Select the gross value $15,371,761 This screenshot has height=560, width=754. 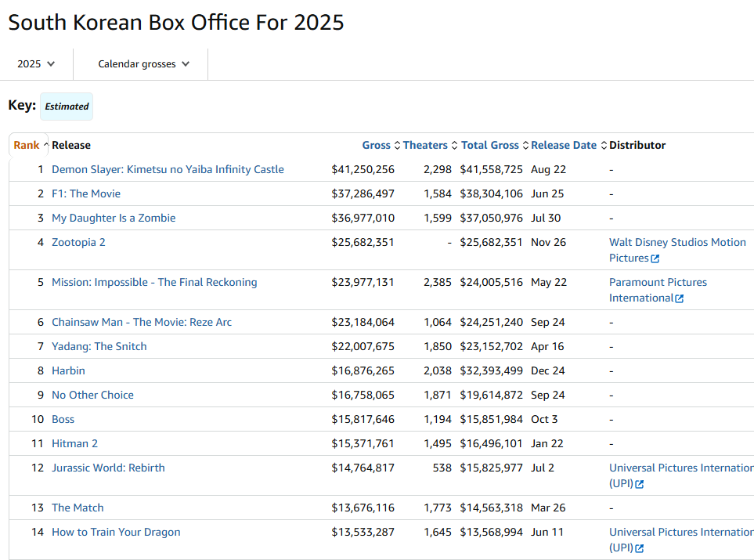pos(363,443)
